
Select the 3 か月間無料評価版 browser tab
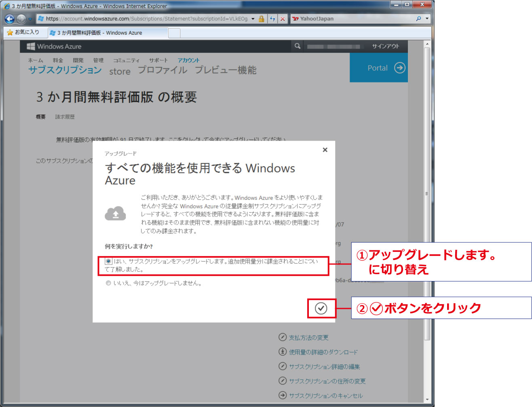(x=108, y=33)
